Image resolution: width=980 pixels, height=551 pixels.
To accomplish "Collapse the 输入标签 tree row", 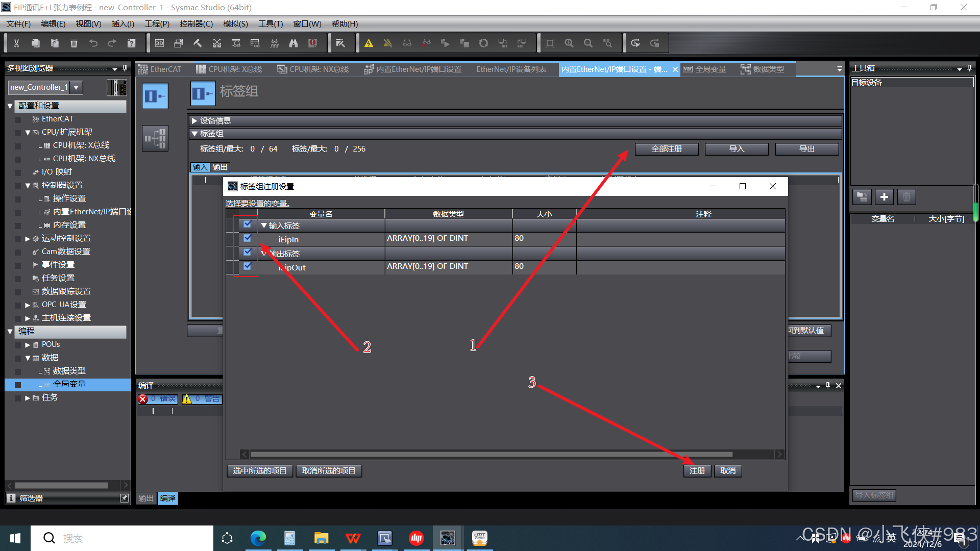I will pos(264,226).
